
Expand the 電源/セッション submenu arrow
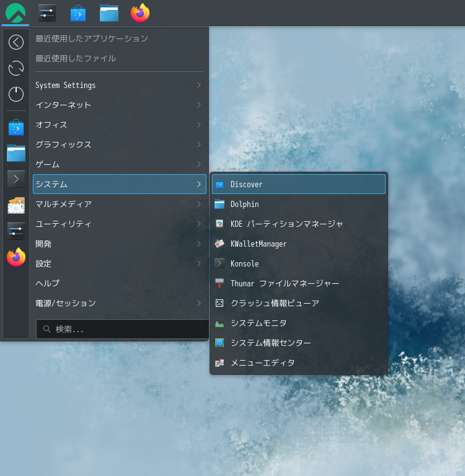click(199, 303)
